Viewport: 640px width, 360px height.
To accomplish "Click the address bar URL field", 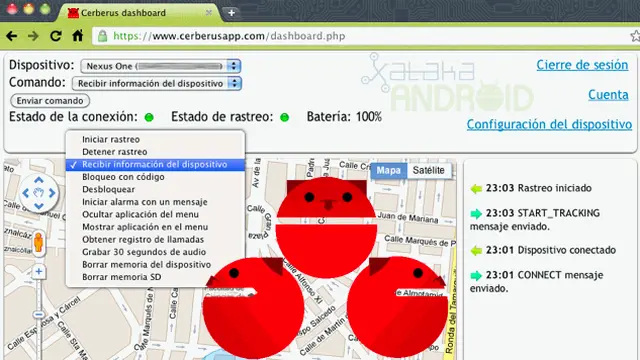I will pos(359,36).
